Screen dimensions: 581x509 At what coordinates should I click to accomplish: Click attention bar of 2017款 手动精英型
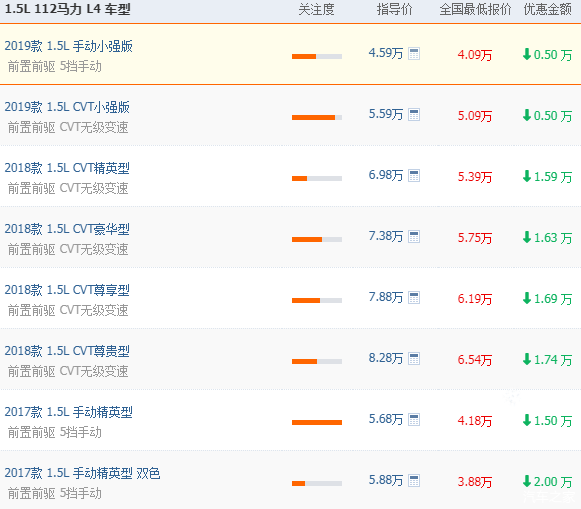pos(317,422)
